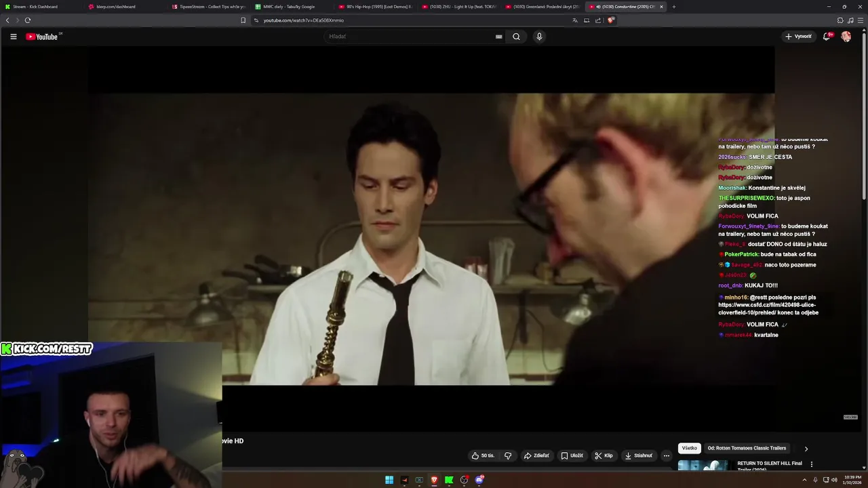Open the browser extensions puzzle icon
Viewport: 868px width, 488px height.
point(840,20)
